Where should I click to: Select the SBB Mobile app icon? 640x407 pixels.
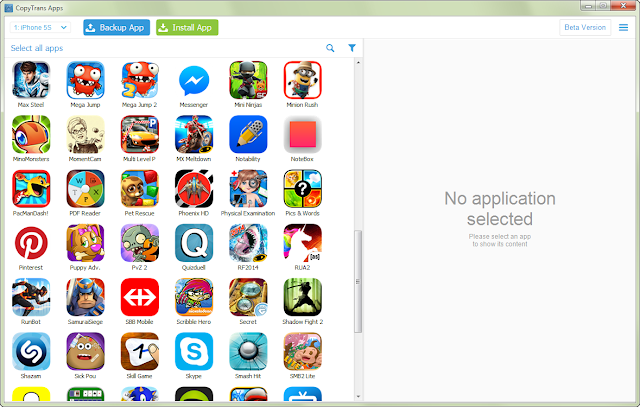(140, 297)
